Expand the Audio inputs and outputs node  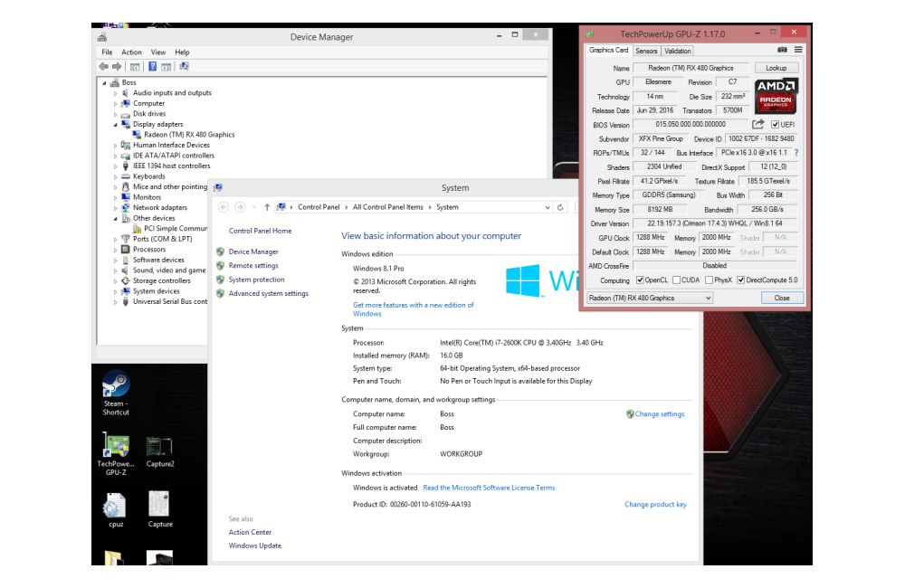(x=115, y=93)
